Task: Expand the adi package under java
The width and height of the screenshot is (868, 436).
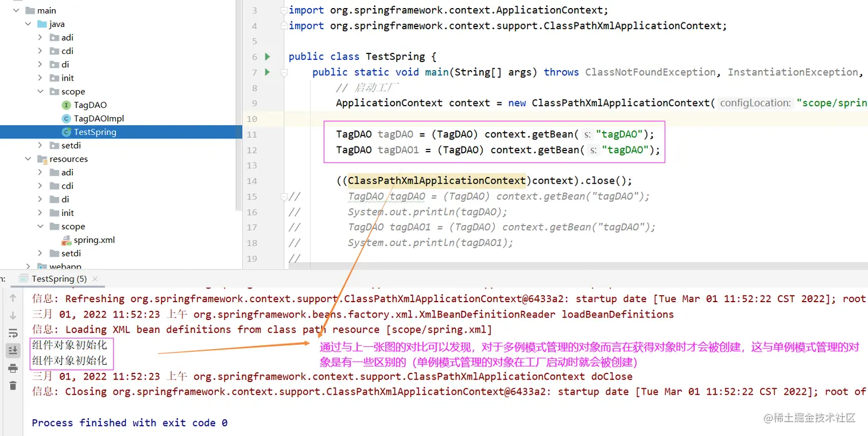Action: tap(40, 37)
